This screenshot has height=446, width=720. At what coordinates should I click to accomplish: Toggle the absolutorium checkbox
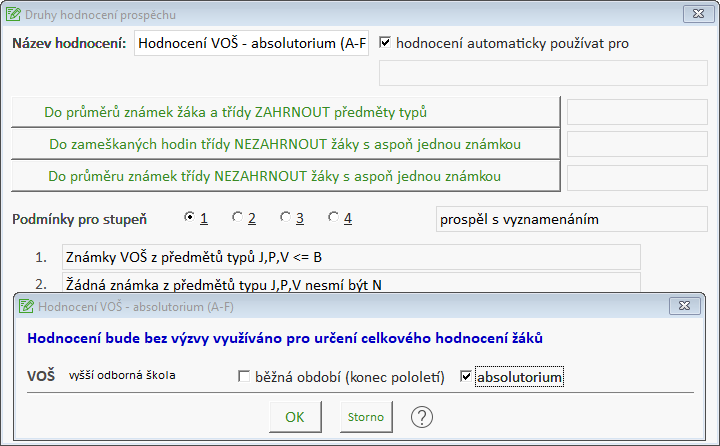[x=466, y=377]
